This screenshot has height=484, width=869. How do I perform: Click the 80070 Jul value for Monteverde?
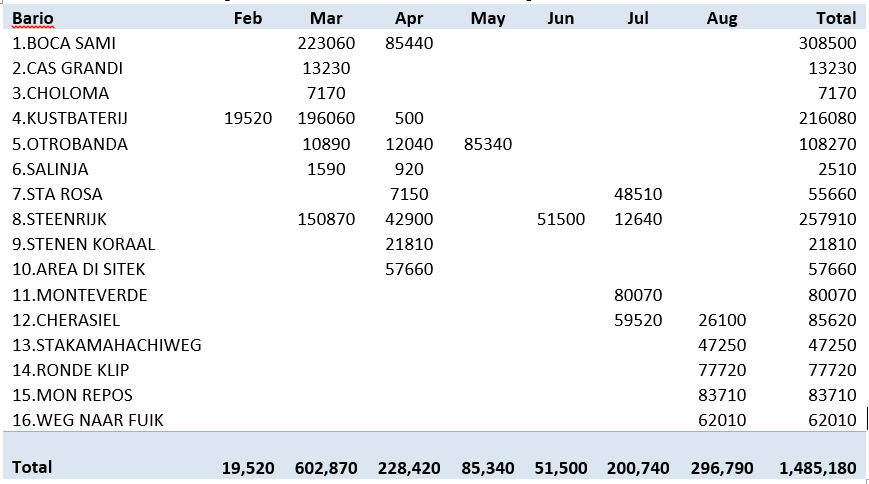tap(638, 295)
